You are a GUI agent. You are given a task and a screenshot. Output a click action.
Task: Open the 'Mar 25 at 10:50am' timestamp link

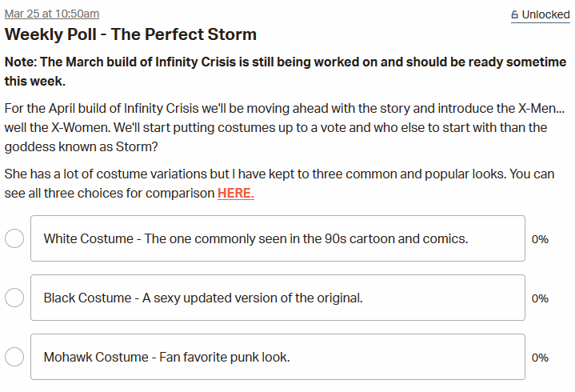pyautogui.click(x=51, y=14)
